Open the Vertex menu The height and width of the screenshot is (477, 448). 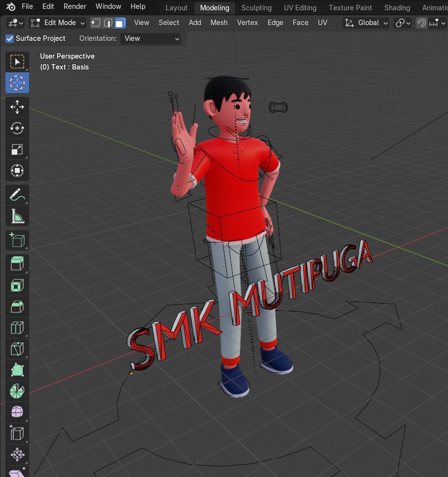pyautogui.click(x=247, y=23)
